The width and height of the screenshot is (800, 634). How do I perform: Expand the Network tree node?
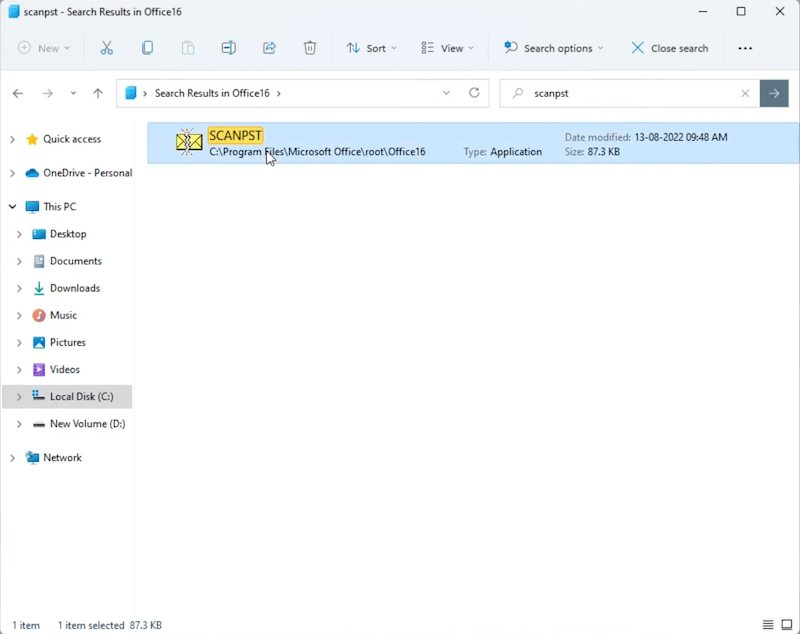point(13,458)
